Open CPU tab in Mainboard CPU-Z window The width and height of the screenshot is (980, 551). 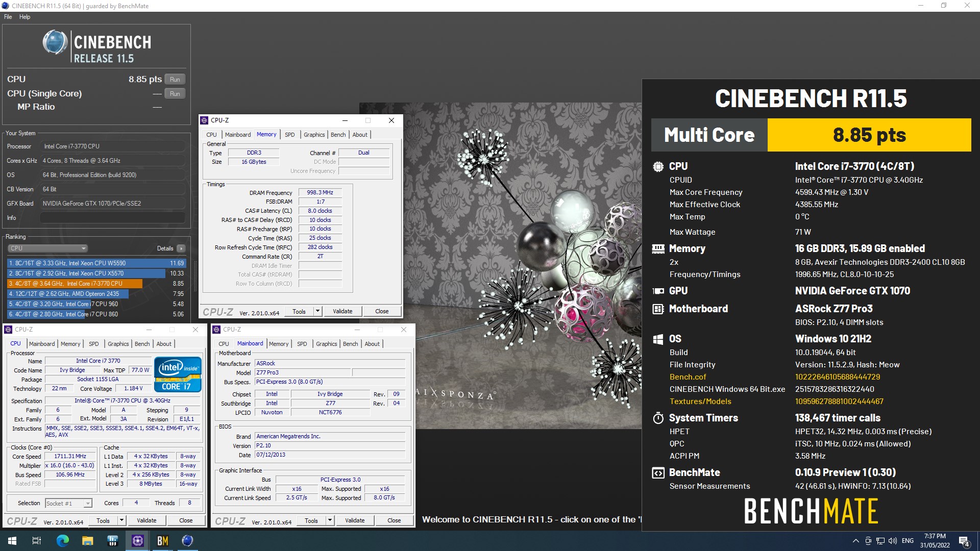[x=224, y=344]
